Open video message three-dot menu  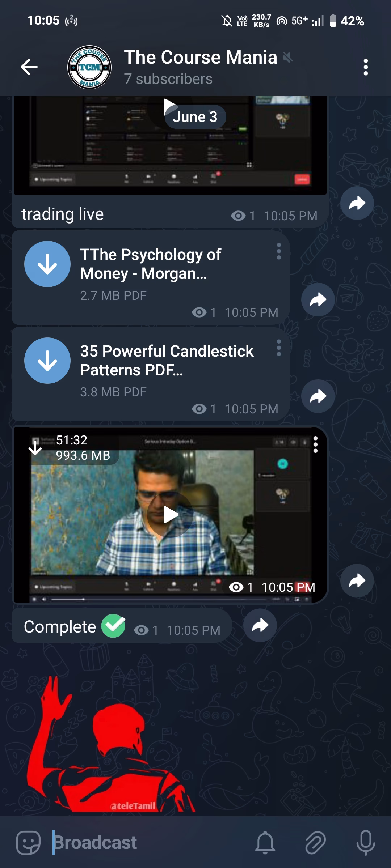(315, 444)
